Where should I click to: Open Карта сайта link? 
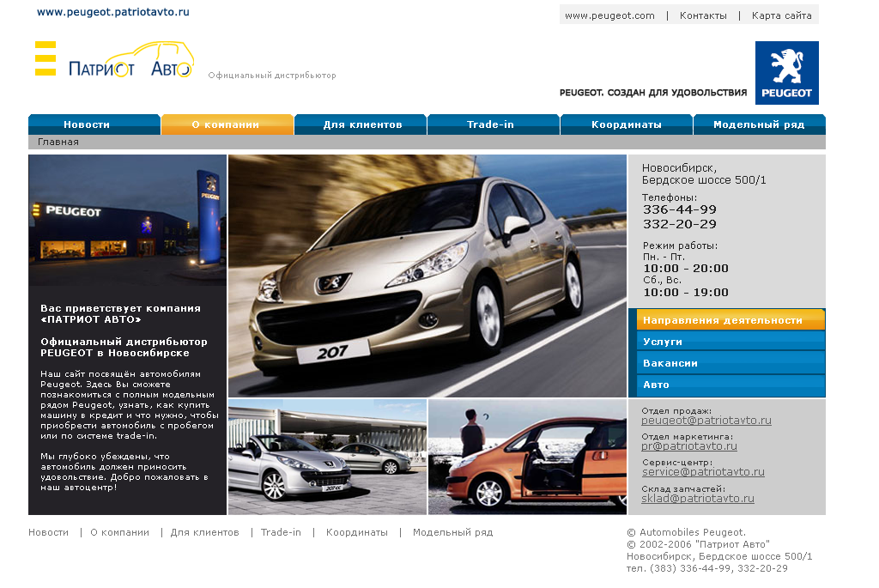pyautogui.click(x=781, y=15)
